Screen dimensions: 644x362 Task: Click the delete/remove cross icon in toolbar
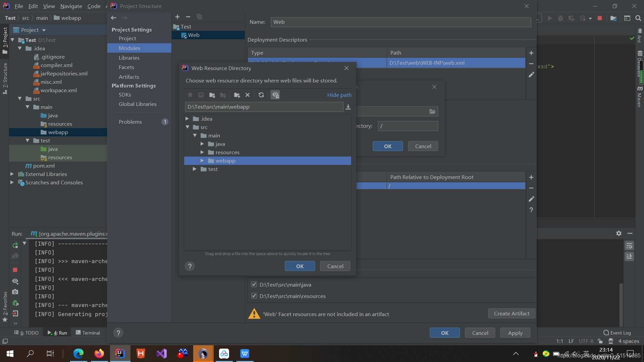click(247, 95)
